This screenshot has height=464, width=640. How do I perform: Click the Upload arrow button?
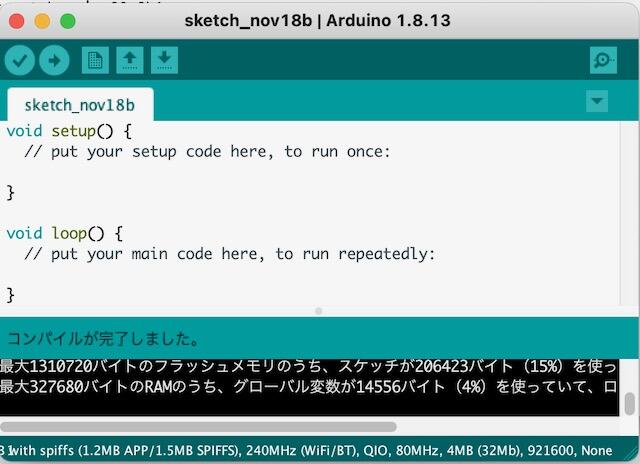[x=54, y=60]
